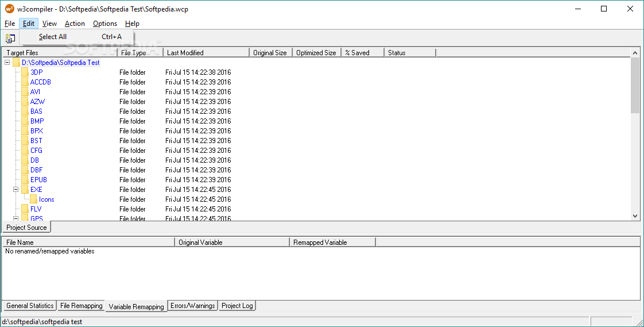Click the BPX folder icon
Viewport: 644px width, 327px height.
point(25,131)
